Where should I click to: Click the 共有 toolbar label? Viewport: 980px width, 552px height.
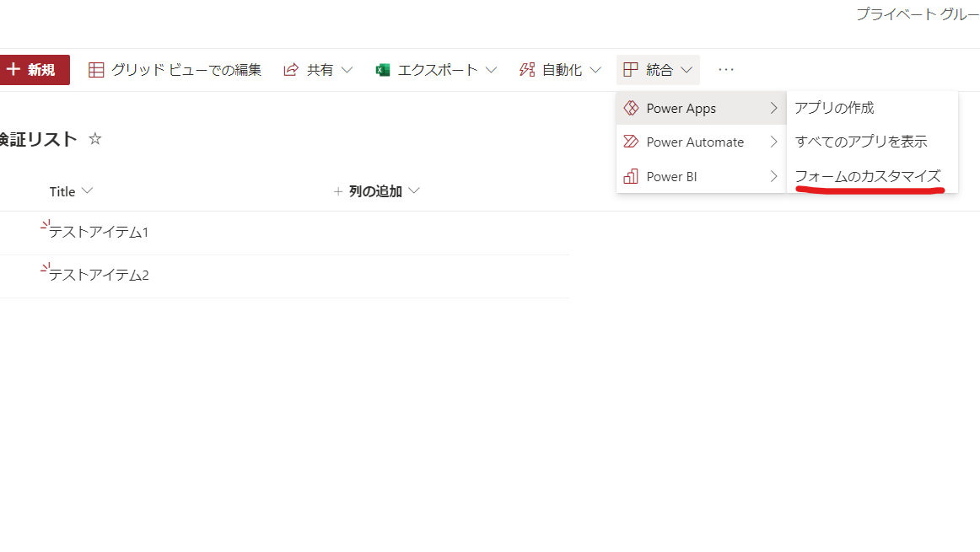[320, 70]
